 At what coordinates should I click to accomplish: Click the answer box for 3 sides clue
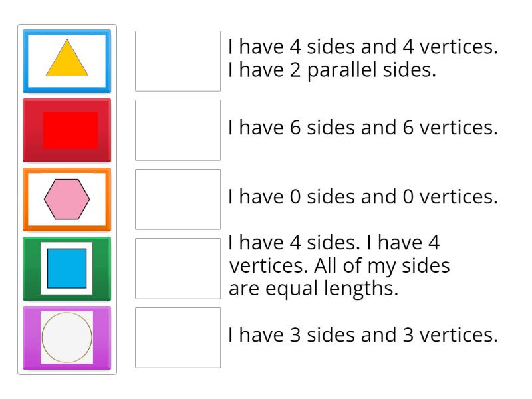point(177,338)
